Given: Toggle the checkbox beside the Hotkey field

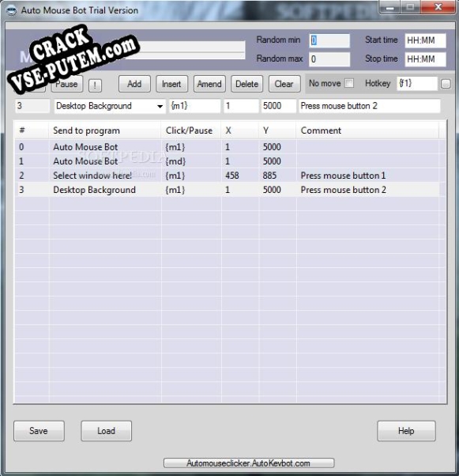Looking at the screenshot, I should pyautogui.click(x=446, y=84).
